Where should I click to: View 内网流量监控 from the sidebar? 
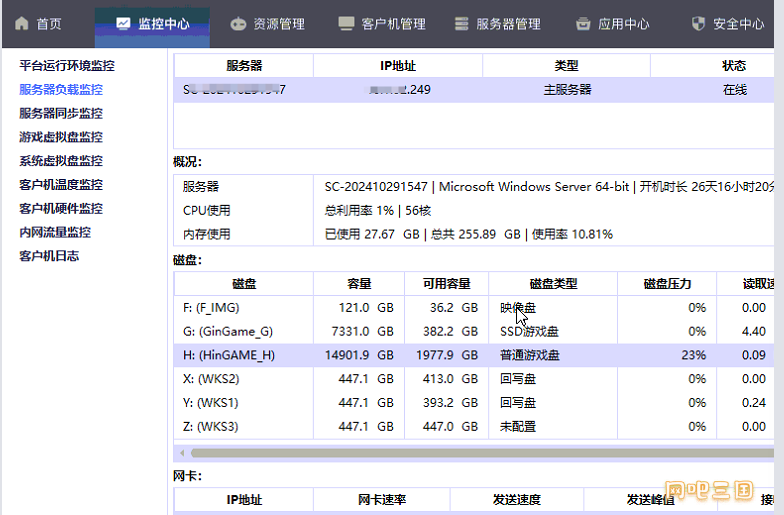click(55, 232)
